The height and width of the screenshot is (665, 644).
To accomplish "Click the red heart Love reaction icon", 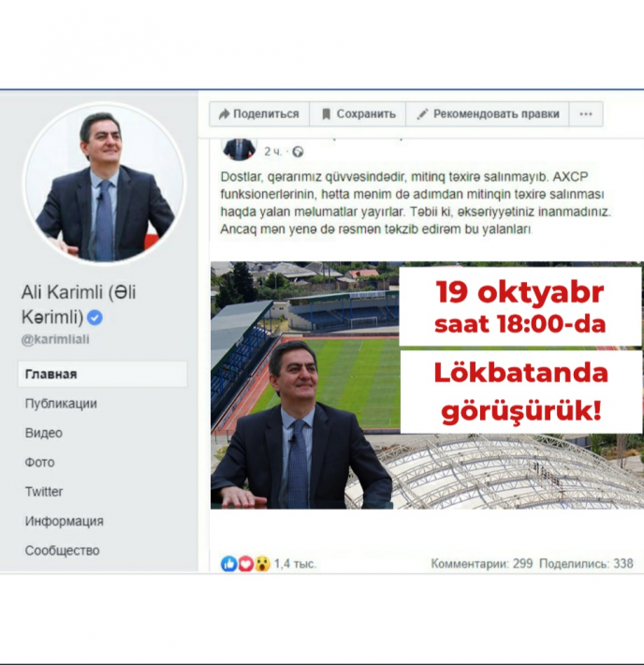I will point(246,564).
